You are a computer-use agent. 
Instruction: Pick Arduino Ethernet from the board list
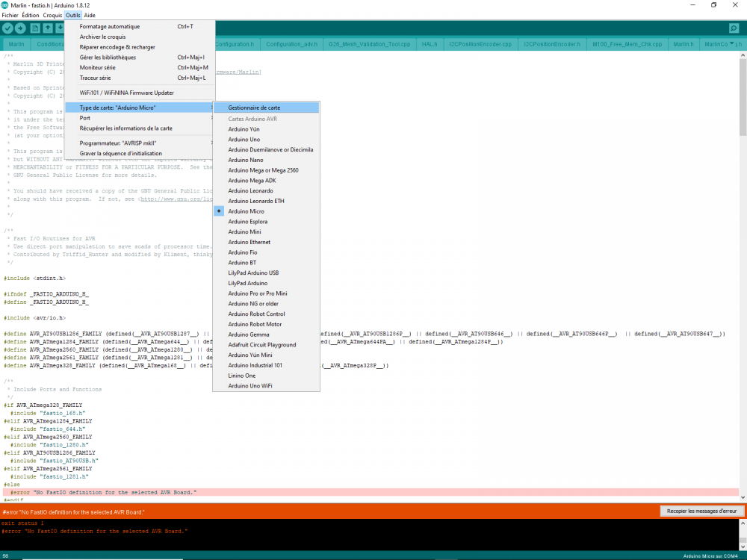(267, 243)
